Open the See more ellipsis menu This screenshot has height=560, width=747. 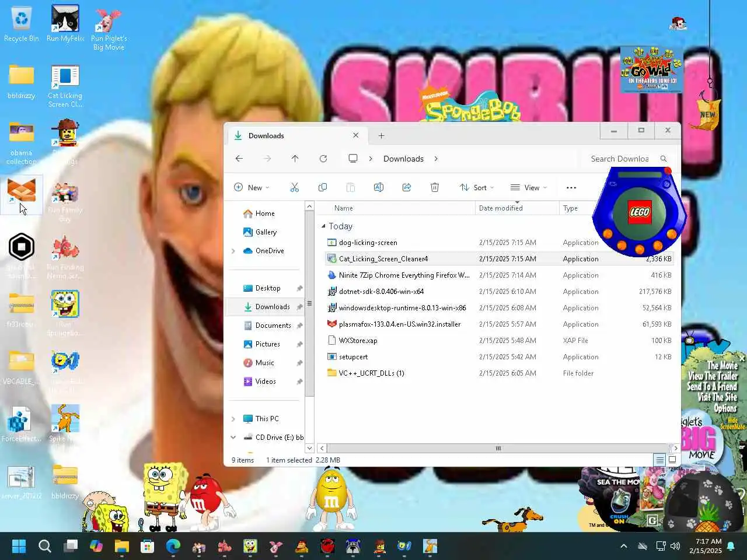click(571, 187)
